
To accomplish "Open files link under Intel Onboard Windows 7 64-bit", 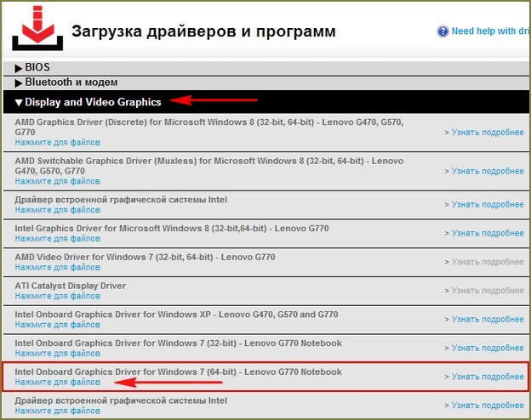I will 57,382.
